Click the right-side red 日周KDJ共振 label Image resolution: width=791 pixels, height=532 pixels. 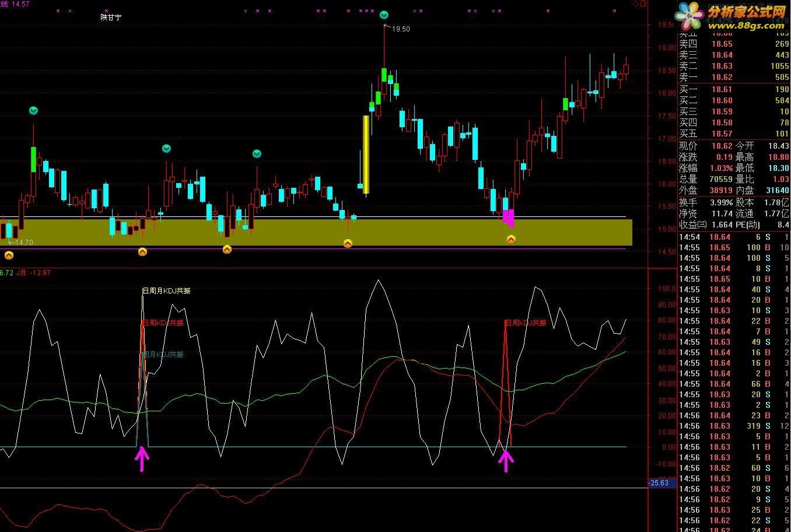(x=526, y=323)
